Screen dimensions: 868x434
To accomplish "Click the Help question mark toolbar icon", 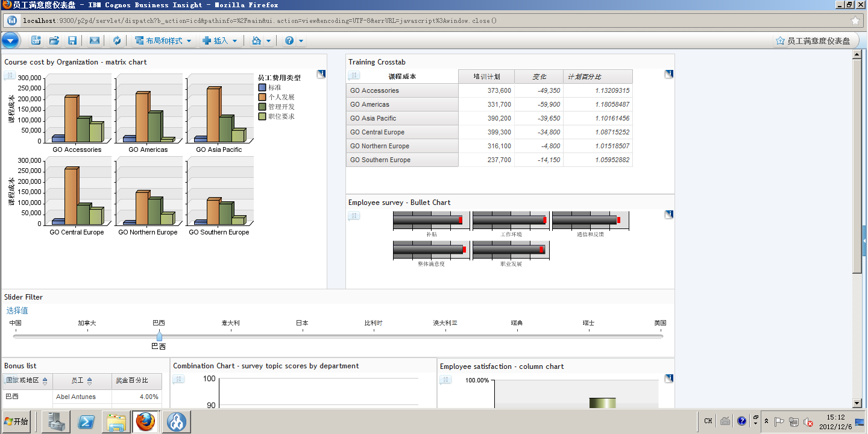I will (289, 40).
